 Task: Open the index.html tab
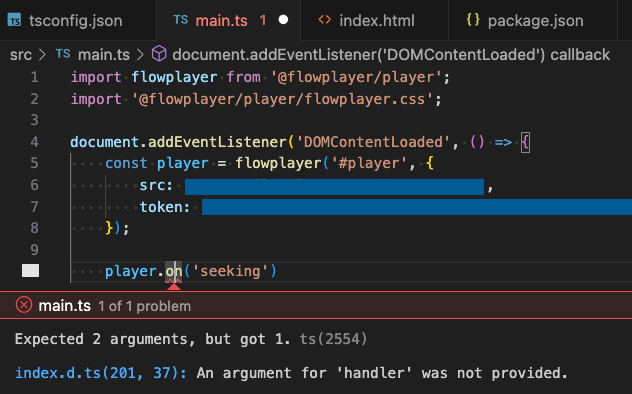tap(374, 20)
